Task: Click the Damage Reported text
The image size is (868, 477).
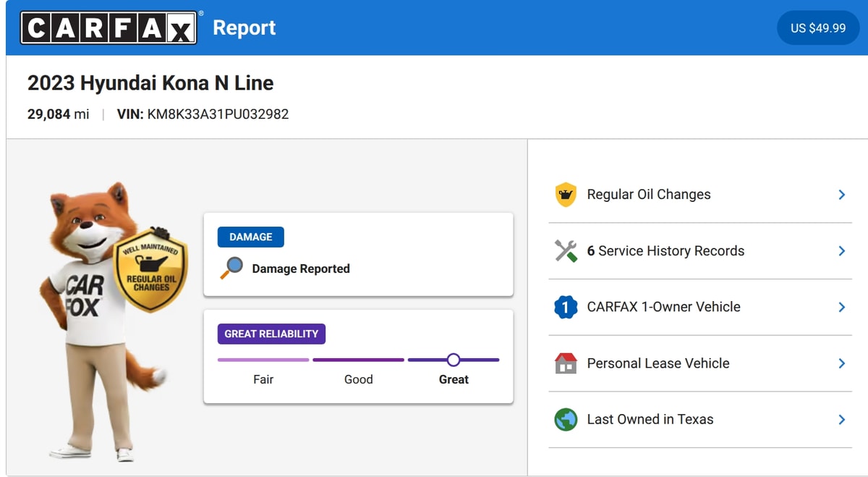Action: [x=301, y=269]
